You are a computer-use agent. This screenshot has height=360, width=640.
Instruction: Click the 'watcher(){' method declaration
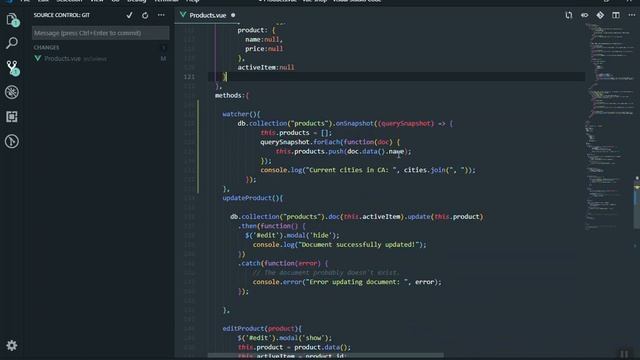point(241,114)
